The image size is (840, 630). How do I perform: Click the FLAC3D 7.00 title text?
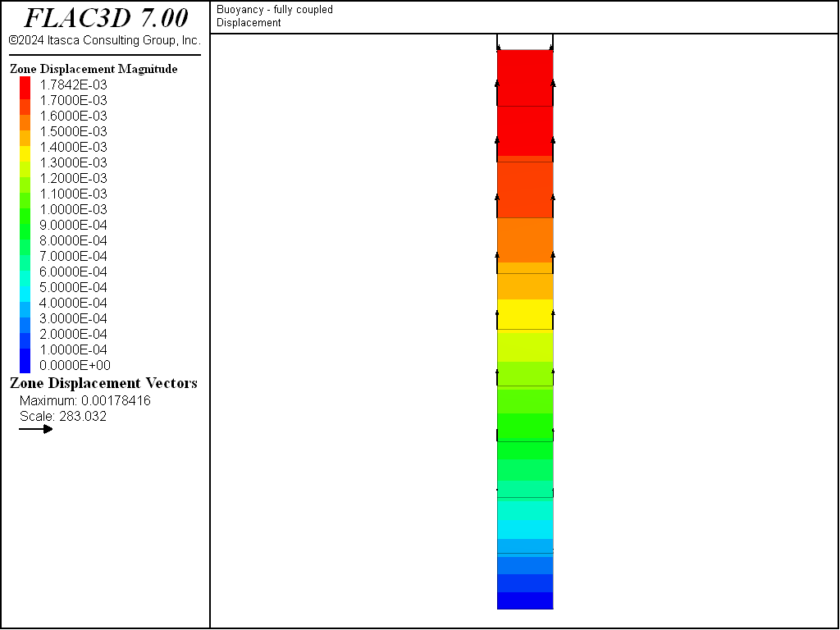[106, 18]
